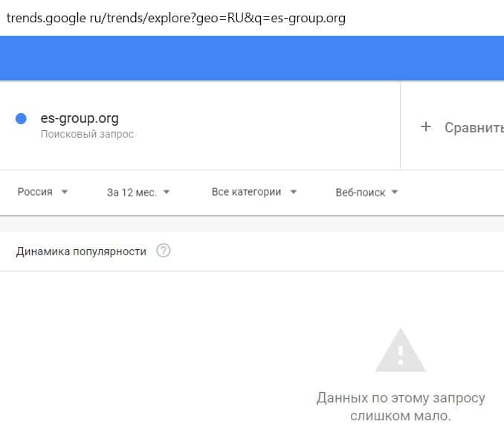Edit the es-group.org search term
Screen dimensions: 504x427
coord(80,118)
